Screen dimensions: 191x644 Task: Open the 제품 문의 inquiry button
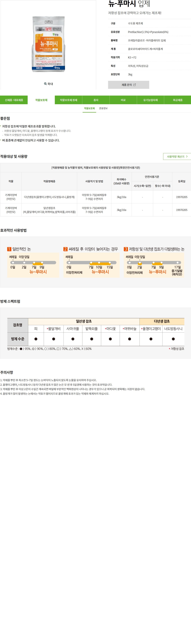pyautogui.click(x=129, y=85)
